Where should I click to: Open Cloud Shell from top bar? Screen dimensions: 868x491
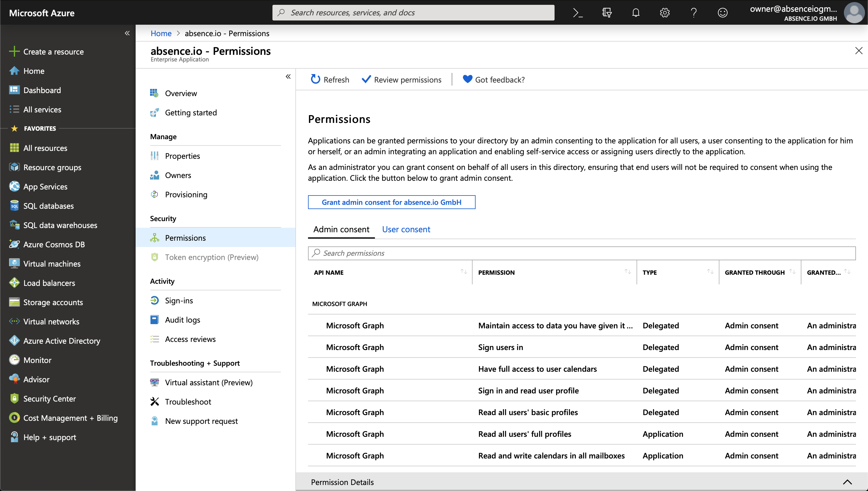(578, 13)
